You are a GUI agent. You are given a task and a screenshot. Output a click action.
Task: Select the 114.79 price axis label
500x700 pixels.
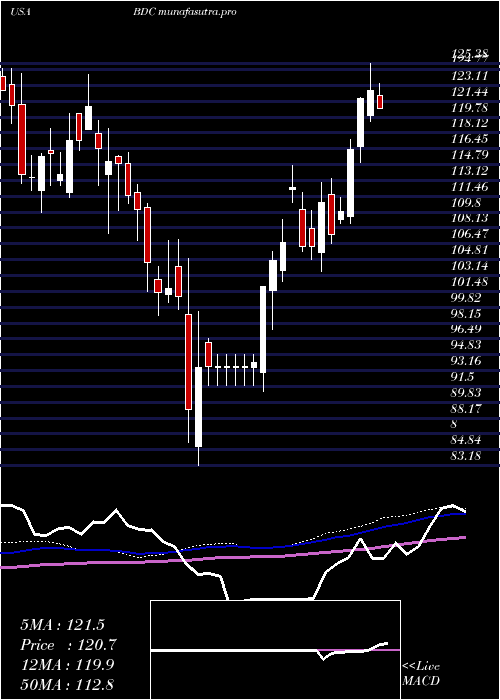pyautogui.click(x=469, y=155)
